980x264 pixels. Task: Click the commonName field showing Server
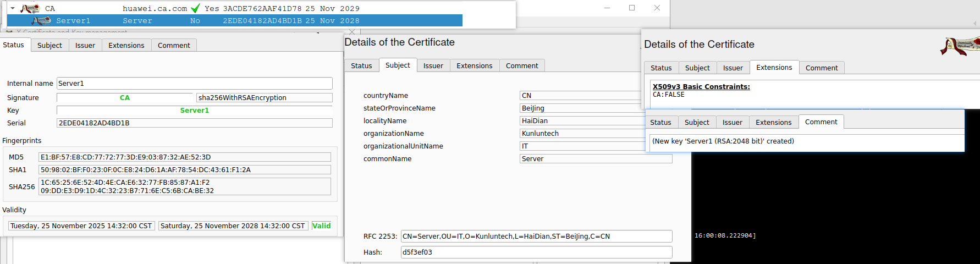[596, 158]
